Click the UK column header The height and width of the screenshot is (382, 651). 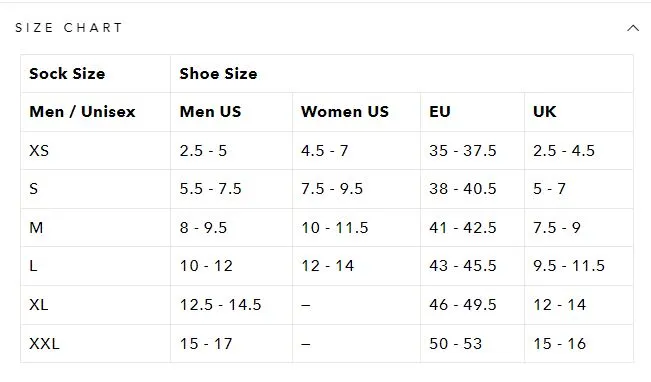(x=579, y=112)
